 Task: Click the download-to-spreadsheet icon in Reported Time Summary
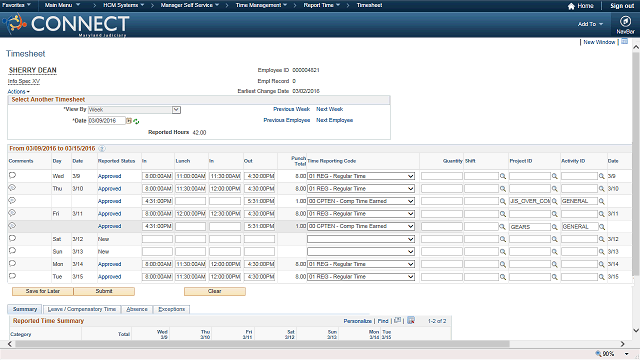point(411,320)
